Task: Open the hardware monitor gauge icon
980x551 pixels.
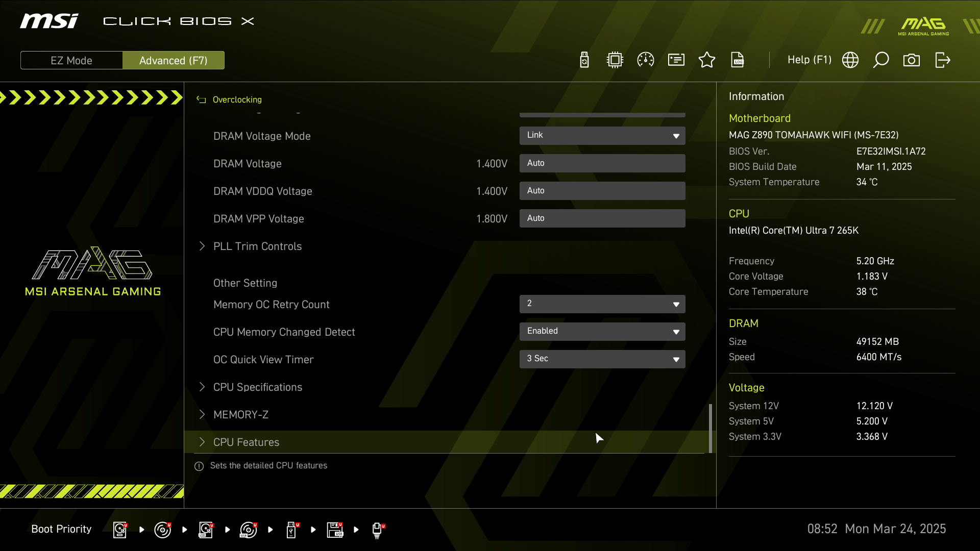Action: [646, 60]
